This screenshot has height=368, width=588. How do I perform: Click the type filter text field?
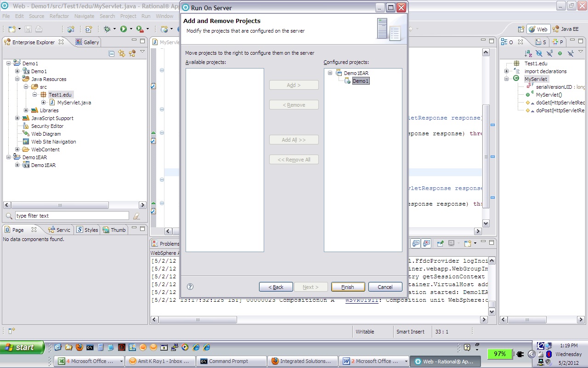click(x=72, y=216)
